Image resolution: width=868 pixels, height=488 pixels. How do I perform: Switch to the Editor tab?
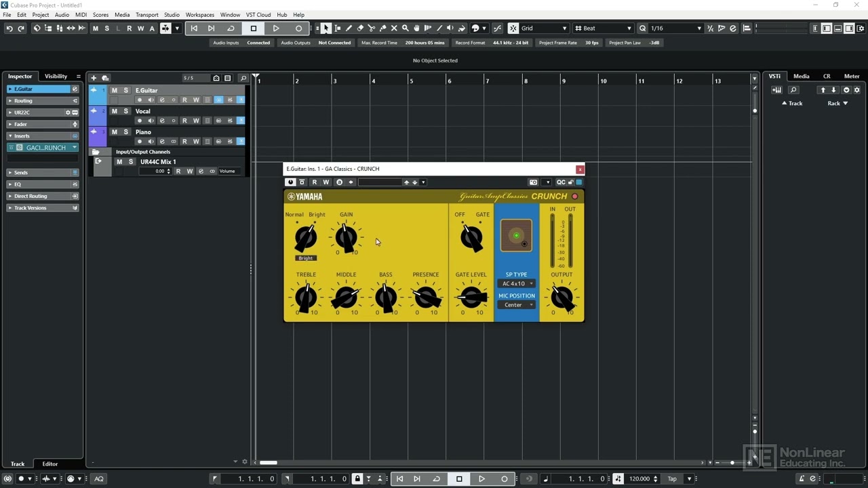pos(50,464)
